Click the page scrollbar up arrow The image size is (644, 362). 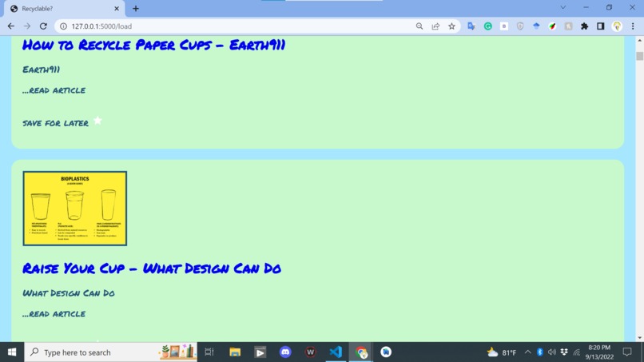639,41
